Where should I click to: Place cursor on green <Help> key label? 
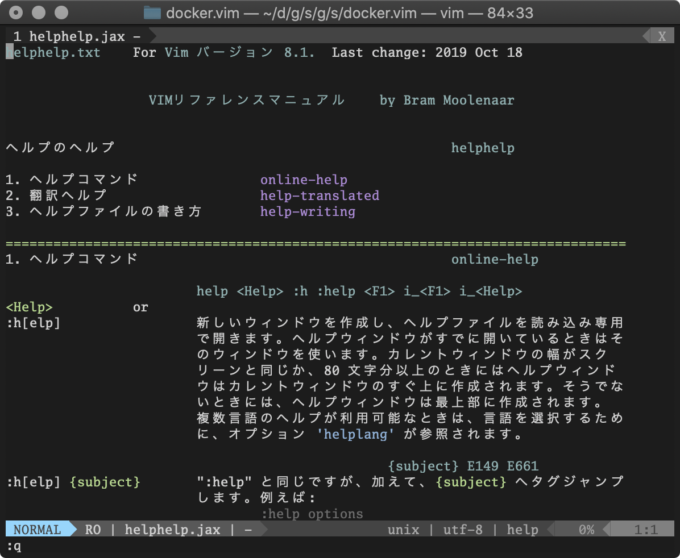tap(30, 308)
